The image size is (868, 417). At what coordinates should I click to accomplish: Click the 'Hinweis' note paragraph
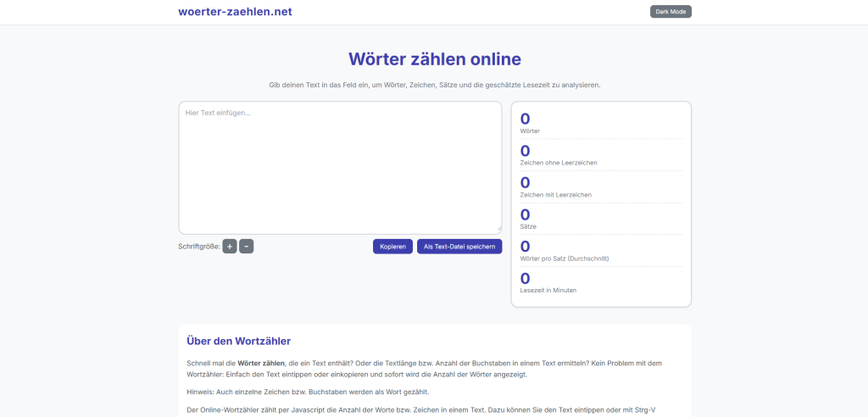[x=308, y=392]
